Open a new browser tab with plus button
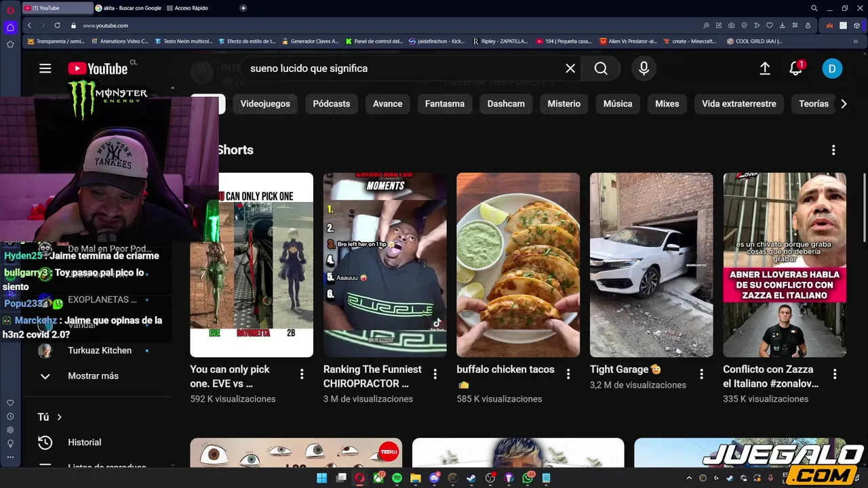 pyautogui.click(x=243, y=8)
